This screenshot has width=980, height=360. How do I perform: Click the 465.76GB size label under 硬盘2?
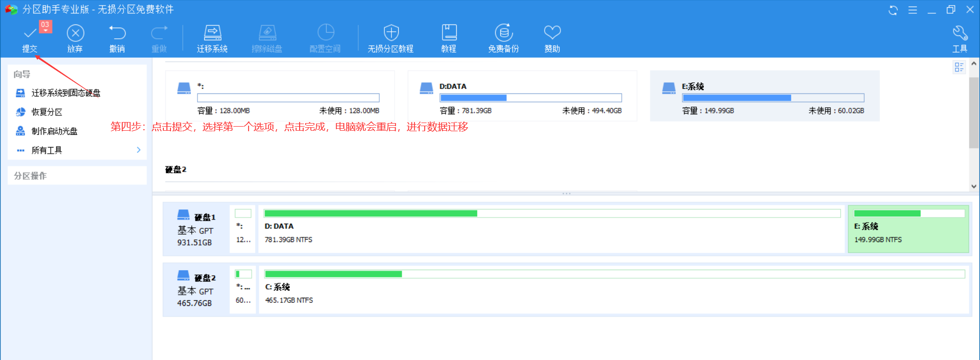(194, 303)
